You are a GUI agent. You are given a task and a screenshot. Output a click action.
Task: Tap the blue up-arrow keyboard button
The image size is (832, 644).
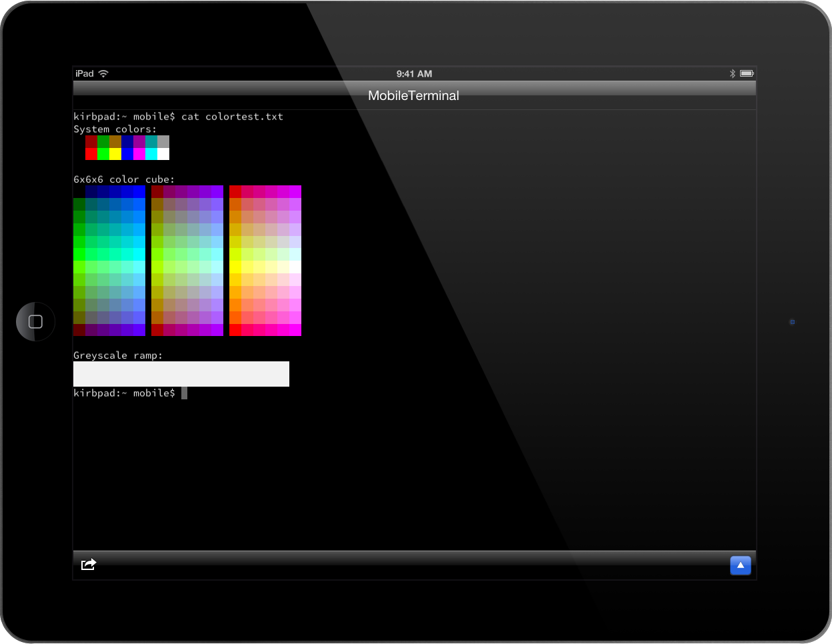point(741,565)
